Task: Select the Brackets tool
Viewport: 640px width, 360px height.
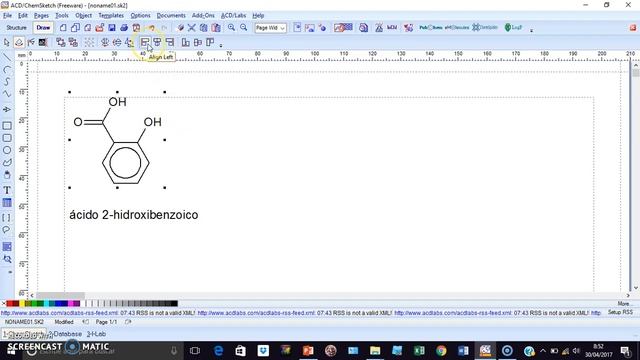Action: coord(6,218)
